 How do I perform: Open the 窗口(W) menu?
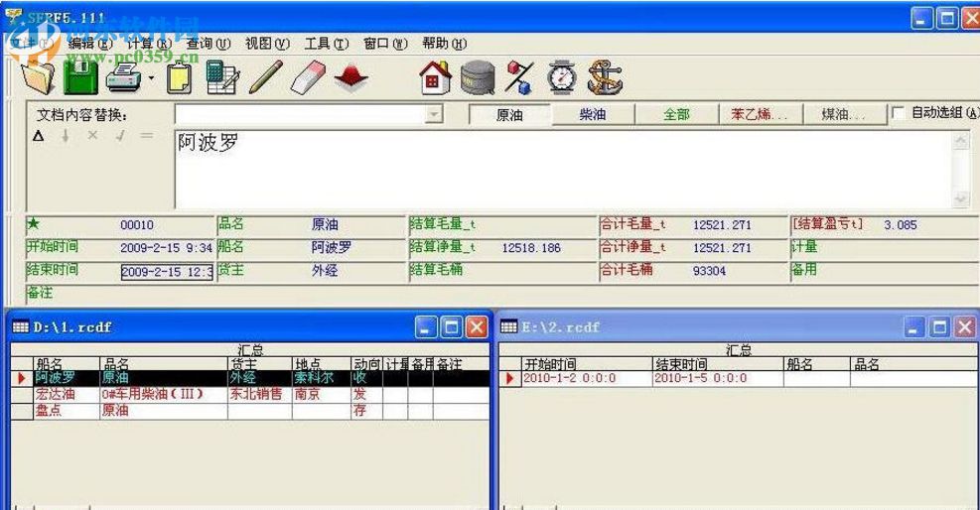[x=385, y=44]
